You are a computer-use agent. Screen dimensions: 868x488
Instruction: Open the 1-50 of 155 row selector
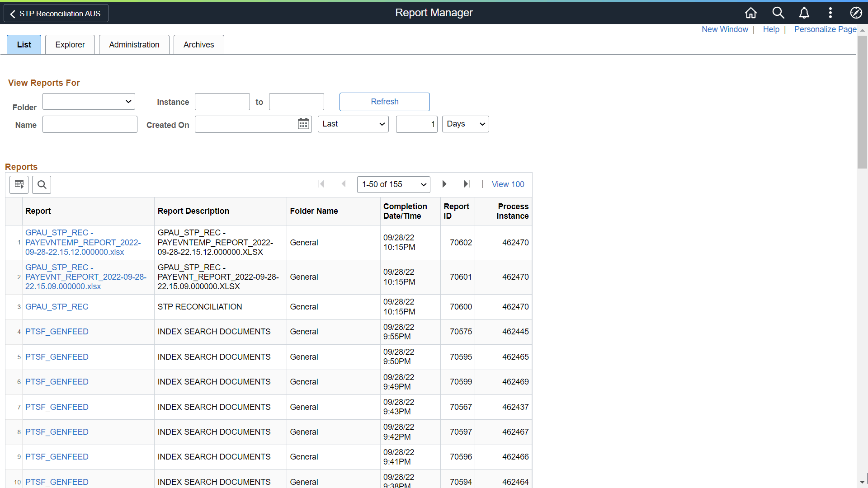[393, 184]
